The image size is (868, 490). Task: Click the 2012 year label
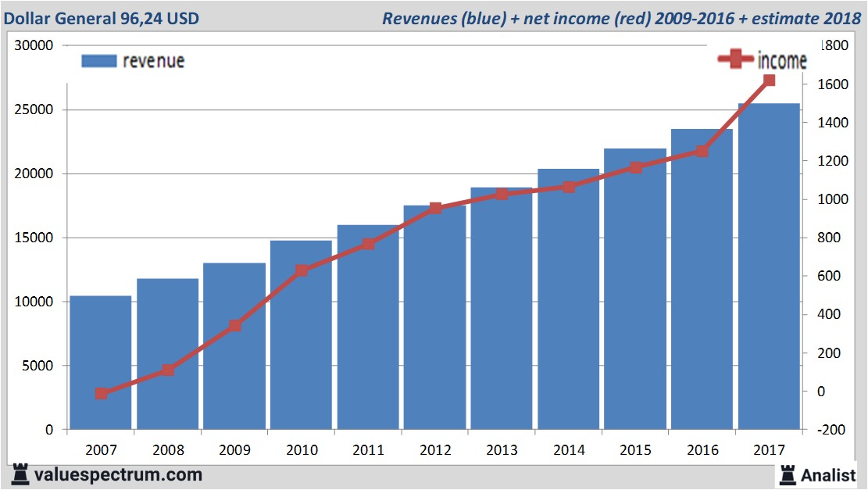436,449
